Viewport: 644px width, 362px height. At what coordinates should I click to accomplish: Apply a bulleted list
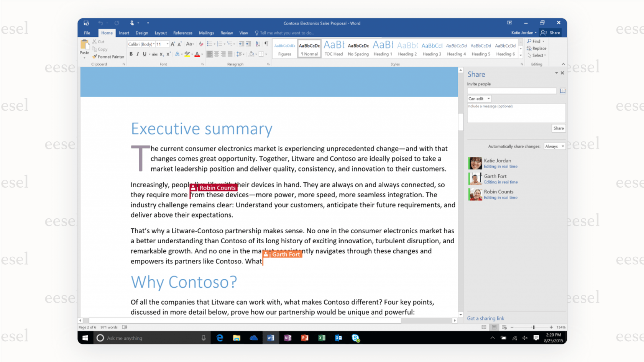click(209, 43)
